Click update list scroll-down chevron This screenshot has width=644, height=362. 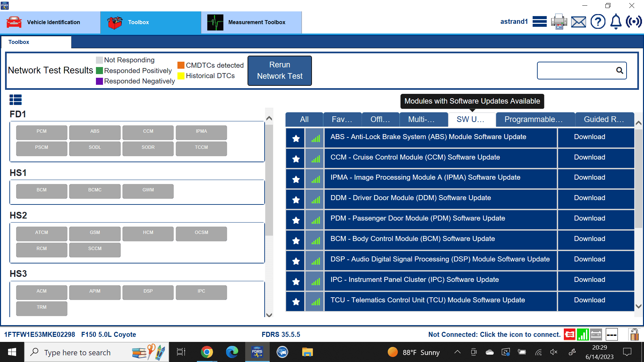[x=639, y=306]
